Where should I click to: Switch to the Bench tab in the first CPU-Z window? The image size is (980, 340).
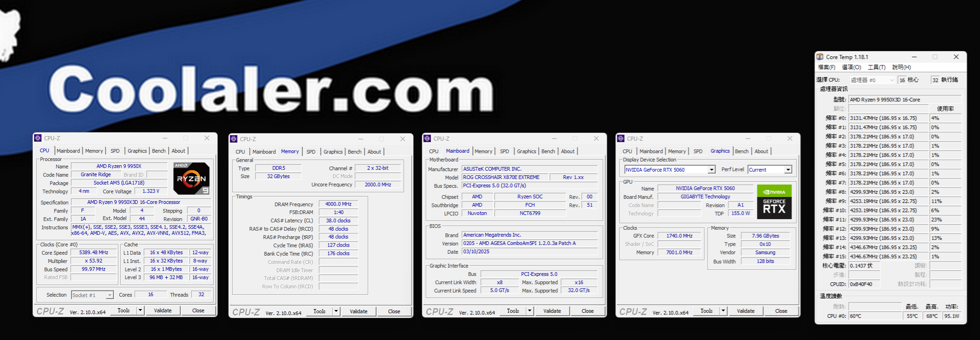(x=159, y=151)
